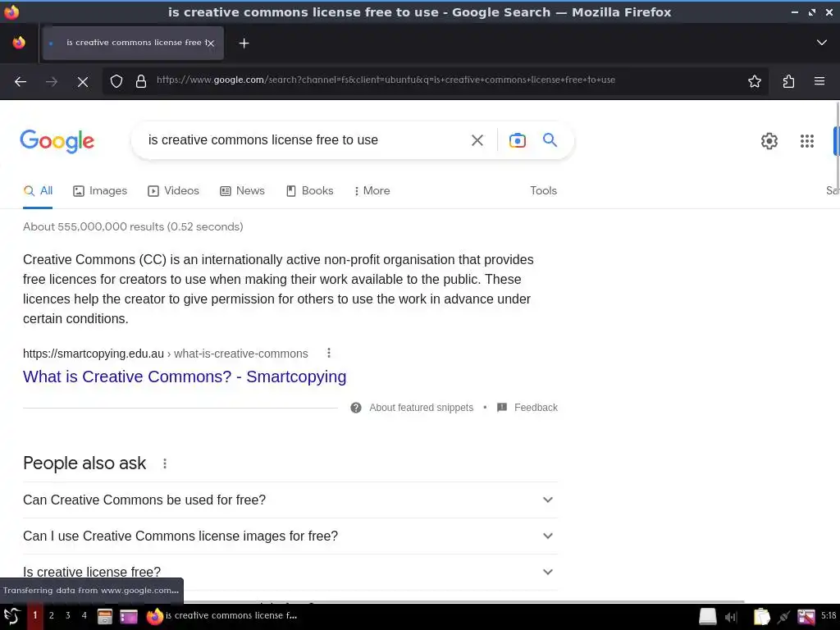Click the results count text 'About 555,000,000 results'

click(x=94, y=226)
